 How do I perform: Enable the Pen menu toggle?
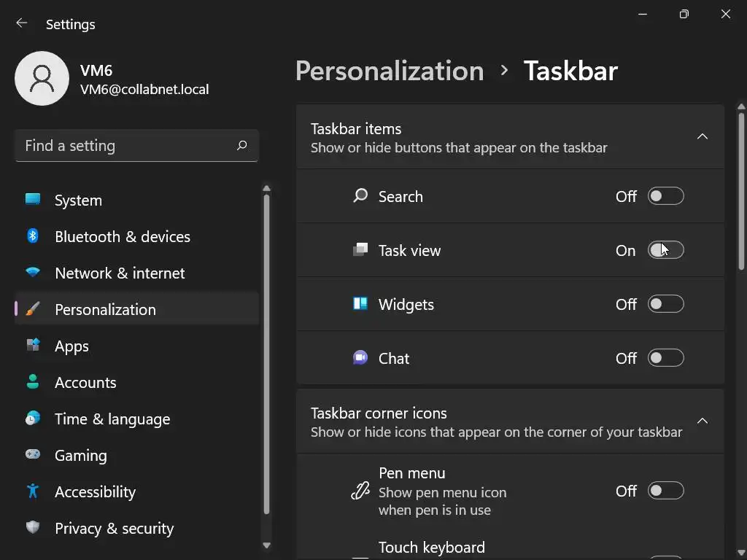tap(665, 491)
